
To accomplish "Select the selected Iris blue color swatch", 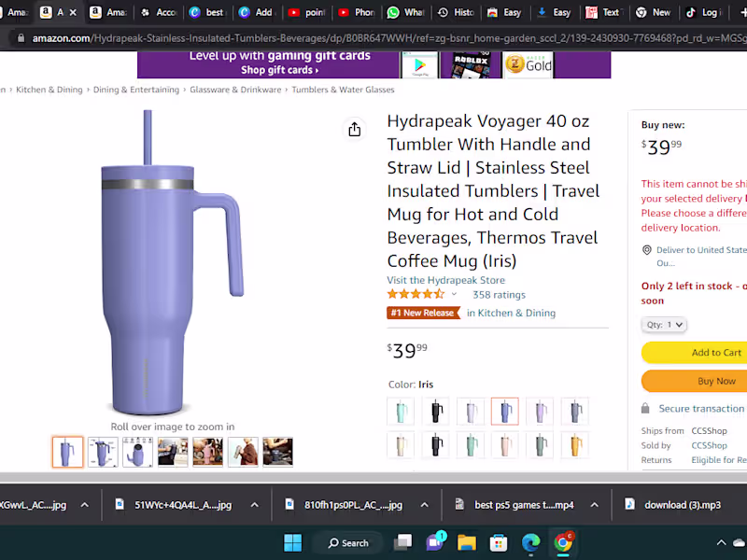I will tap(505, 411).
